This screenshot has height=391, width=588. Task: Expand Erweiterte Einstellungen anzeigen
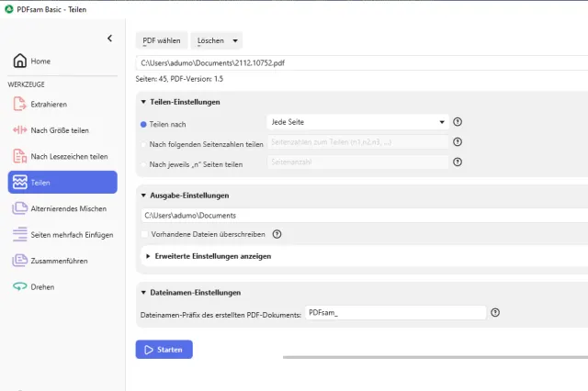click(x=211, y=256)
